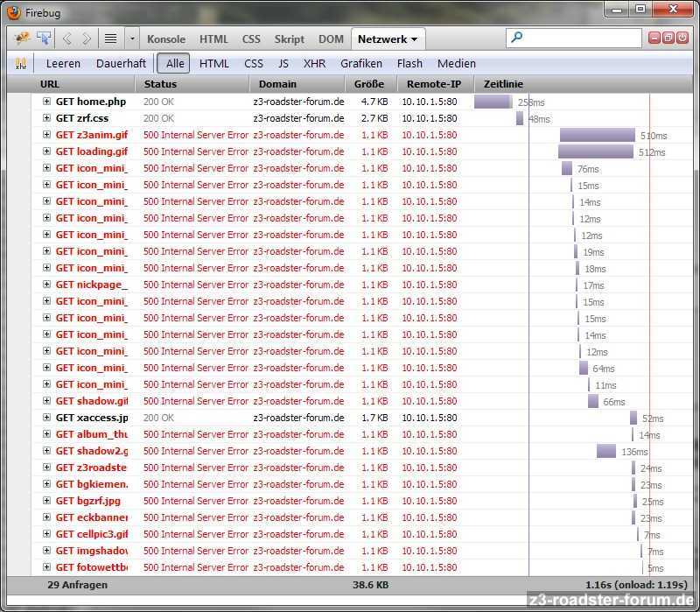The width and height of the screenshot is (700, 612).
Task: Expand the GET zrf.css request details
Action: [47, 118]
